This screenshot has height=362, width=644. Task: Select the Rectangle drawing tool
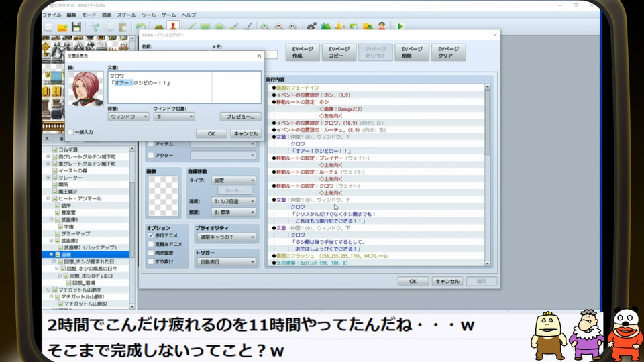[205, 27]
